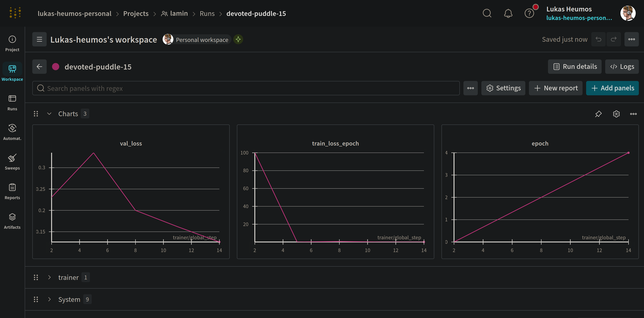Screen dimensions: 644x318
Task: Click the Search panels with regex field
Action: click(246, 88)
